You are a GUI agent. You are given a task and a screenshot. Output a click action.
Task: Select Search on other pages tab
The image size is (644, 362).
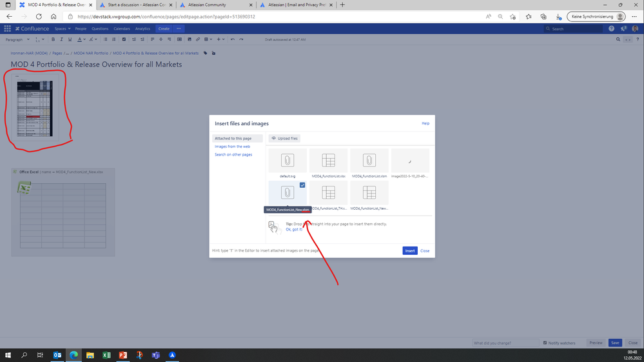233,154
